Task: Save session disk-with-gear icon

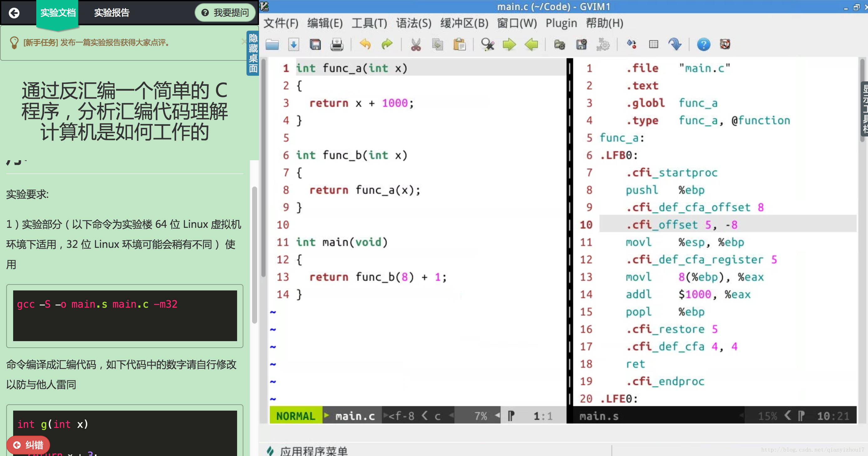Action: [581, 44]
